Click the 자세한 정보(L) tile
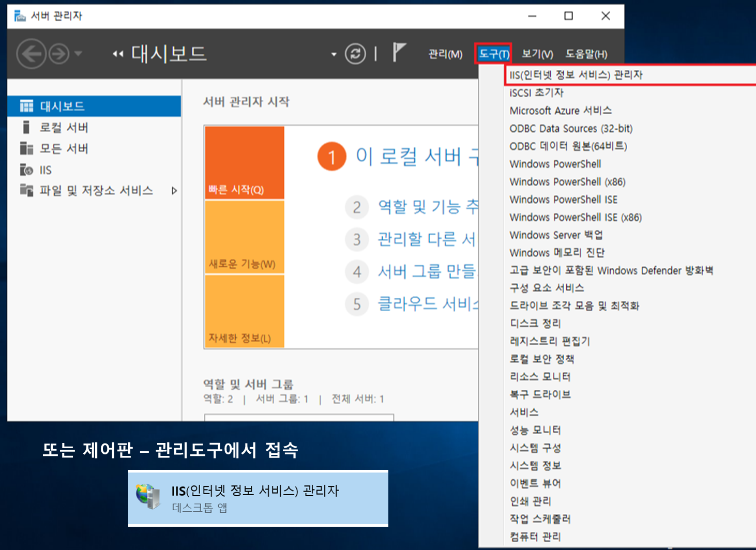 245,311
